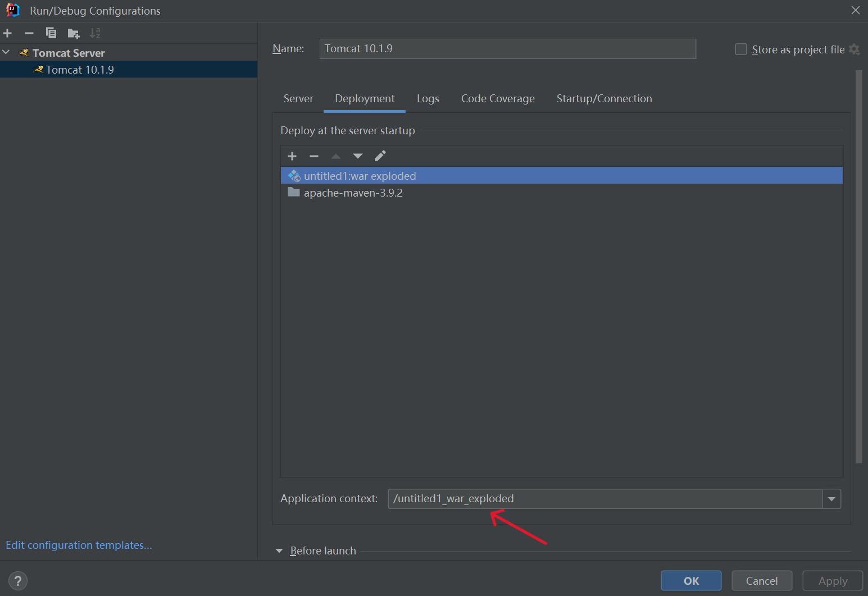Cancel the configuration dialog
Viewport: 868px width, 596px height.
coord(762,581)
